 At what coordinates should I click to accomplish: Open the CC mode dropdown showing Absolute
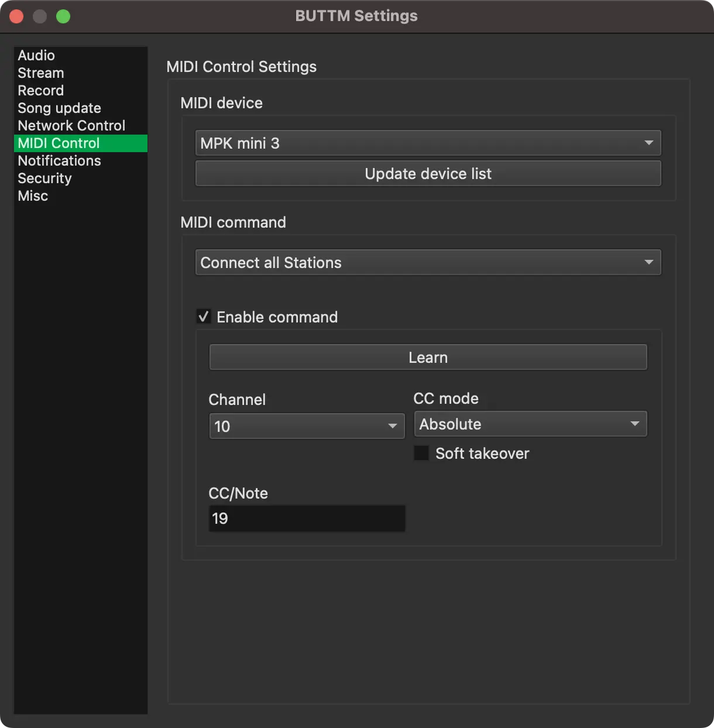point(530,424)
